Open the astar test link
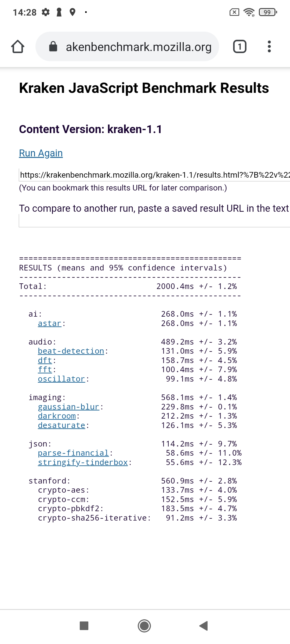The image size is (290, 644). tap(50, 324)
